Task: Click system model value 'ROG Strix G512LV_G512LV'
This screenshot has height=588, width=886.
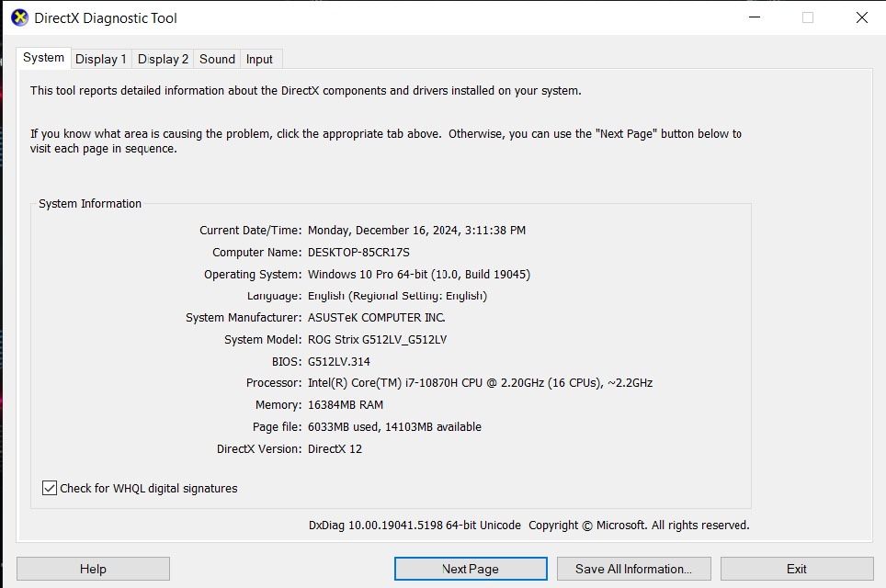Action: click(377, 340)
